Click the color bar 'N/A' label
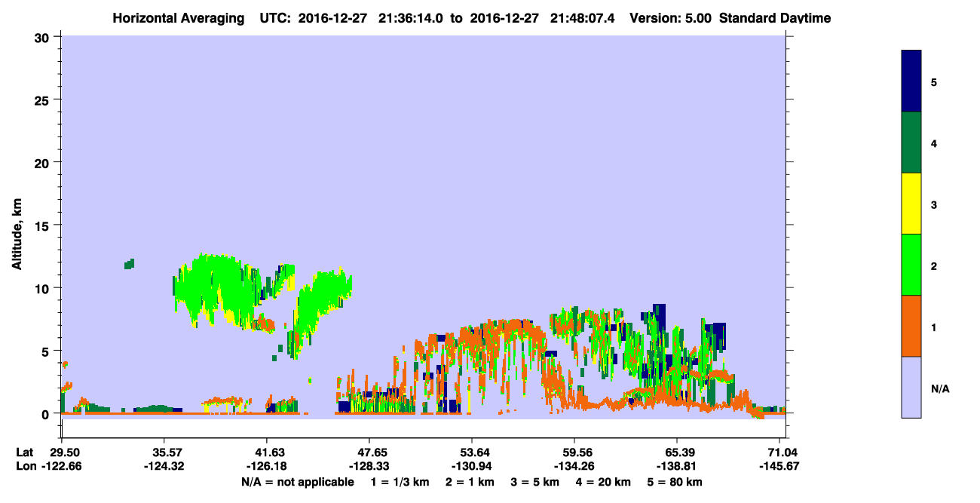The width and height of the screenshot is (980, 503). point(939,388)
